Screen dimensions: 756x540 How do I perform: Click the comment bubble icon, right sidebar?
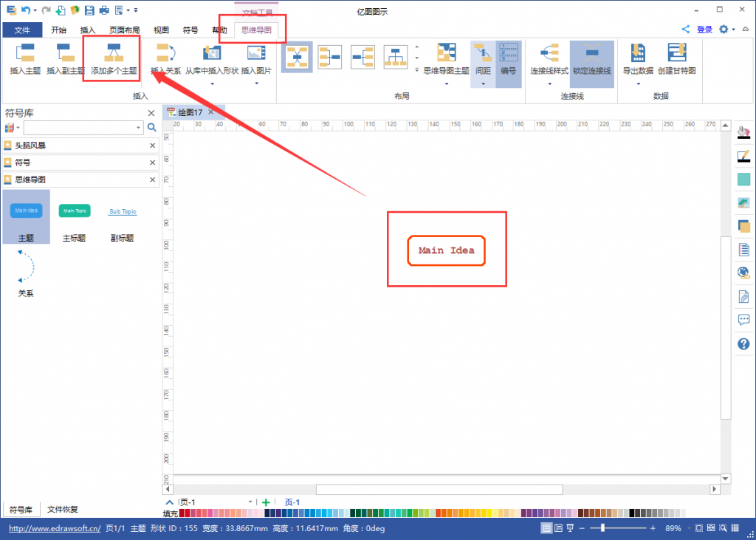click(x=744, y=319)
